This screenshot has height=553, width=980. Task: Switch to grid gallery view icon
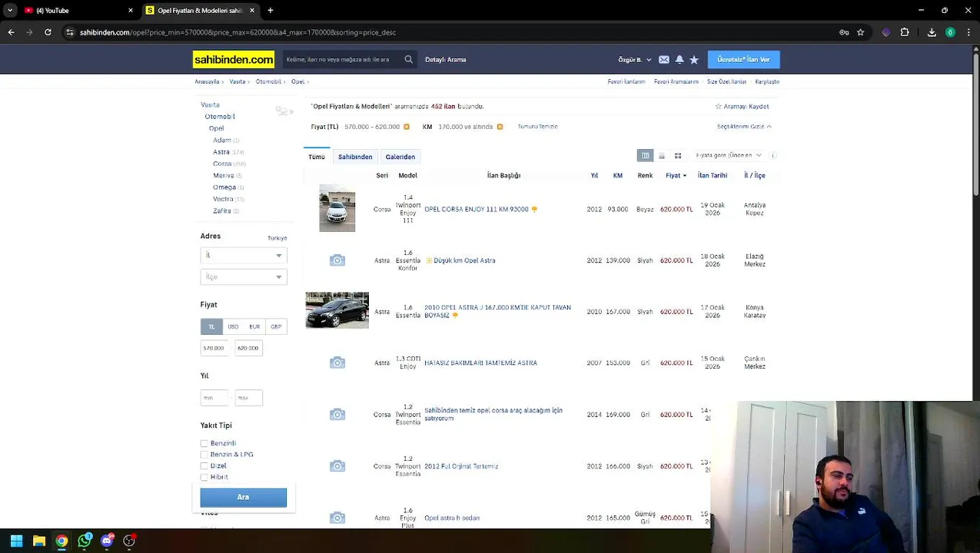(678, 156)
